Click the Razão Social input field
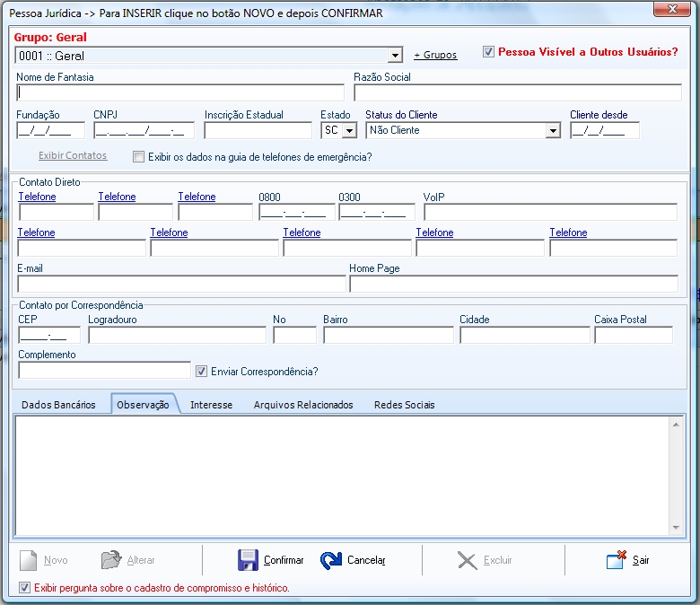The height and width of the screenshot is (605, 700). click(x=518, y=92)
